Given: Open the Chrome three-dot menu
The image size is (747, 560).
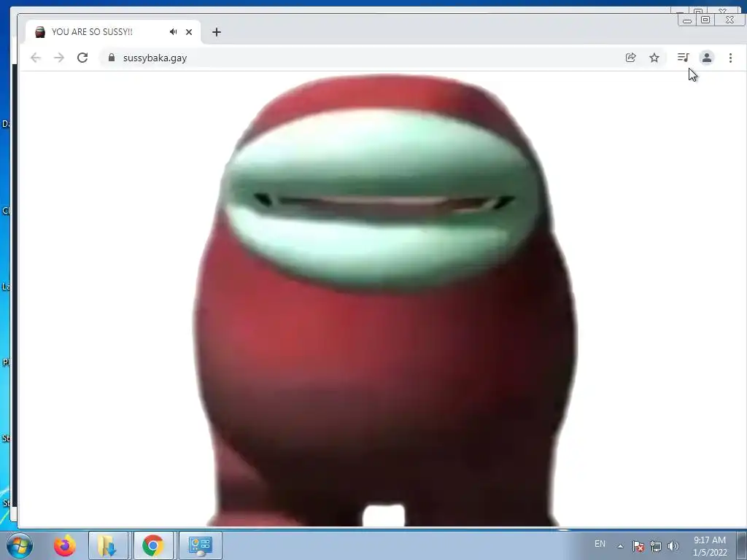Looking at the screenshot, I should coord(730,58).
